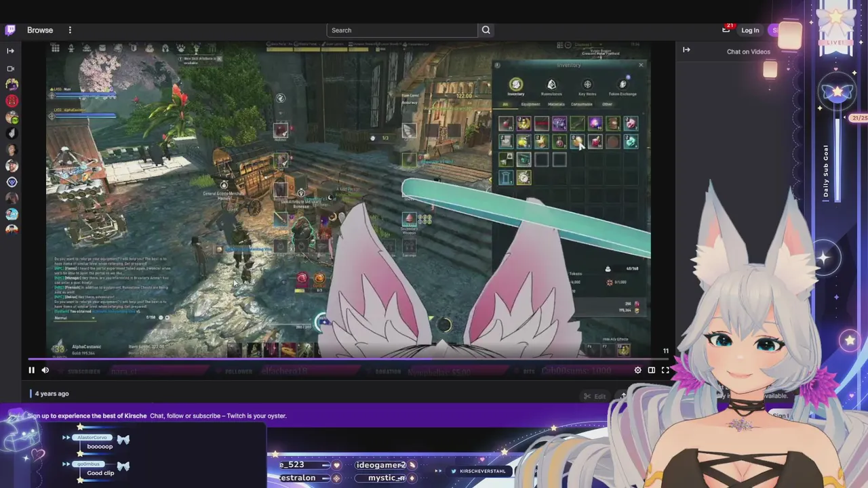Select the Token Exchange tab in the game window
Screen dimensions: 868x488
tap(623, 87)
